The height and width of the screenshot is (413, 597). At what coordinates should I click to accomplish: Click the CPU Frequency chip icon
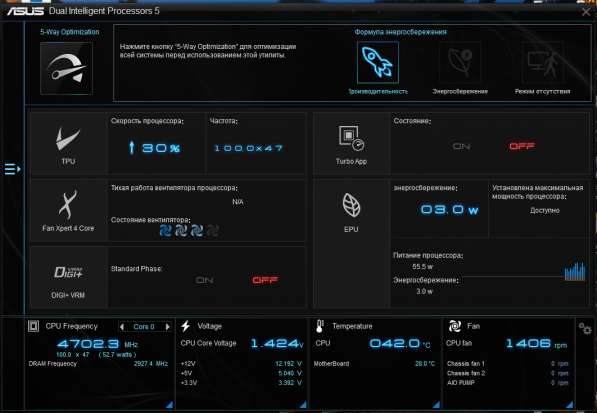(33, 326)
